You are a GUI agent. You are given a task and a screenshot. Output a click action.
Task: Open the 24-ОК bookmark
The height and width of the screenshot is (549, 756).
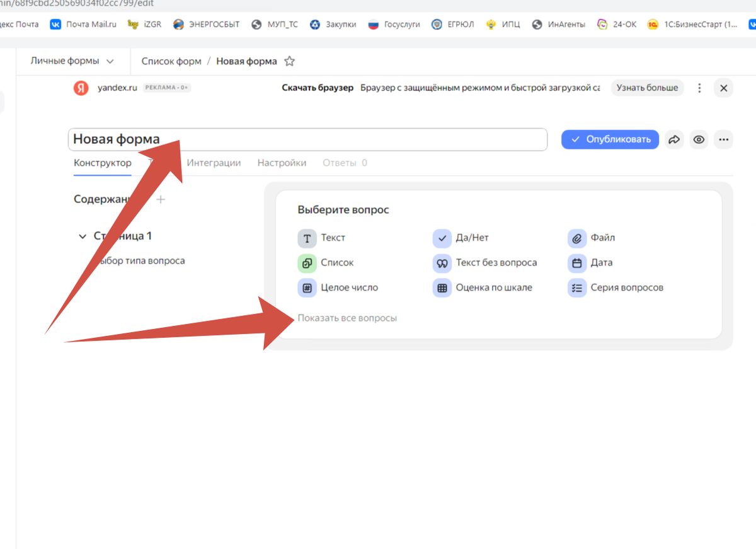click(x=616, y=25)
